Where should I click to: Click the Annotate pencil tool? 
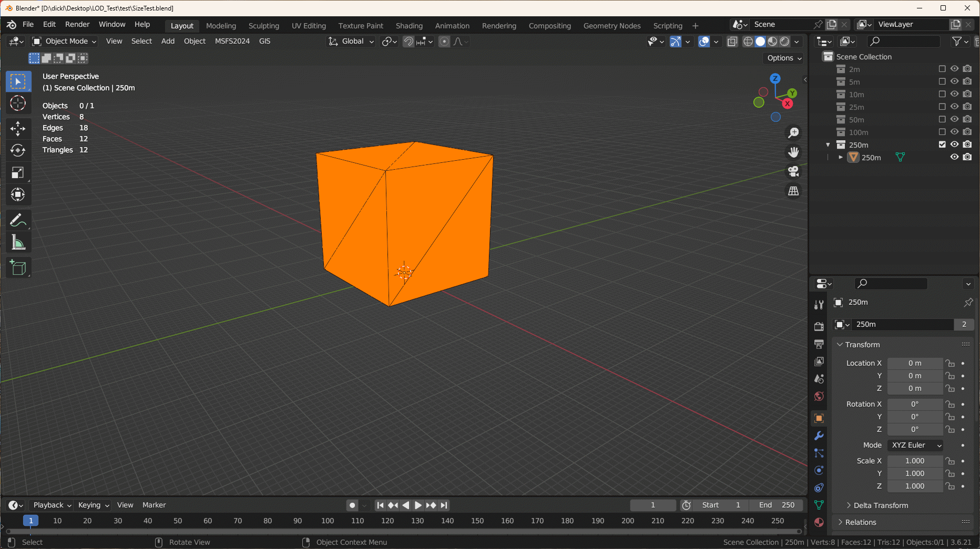(18, 220)
